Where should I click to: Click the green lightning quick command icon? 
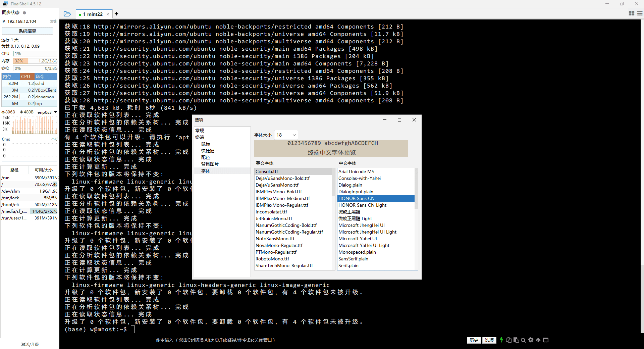coord(501,340)
